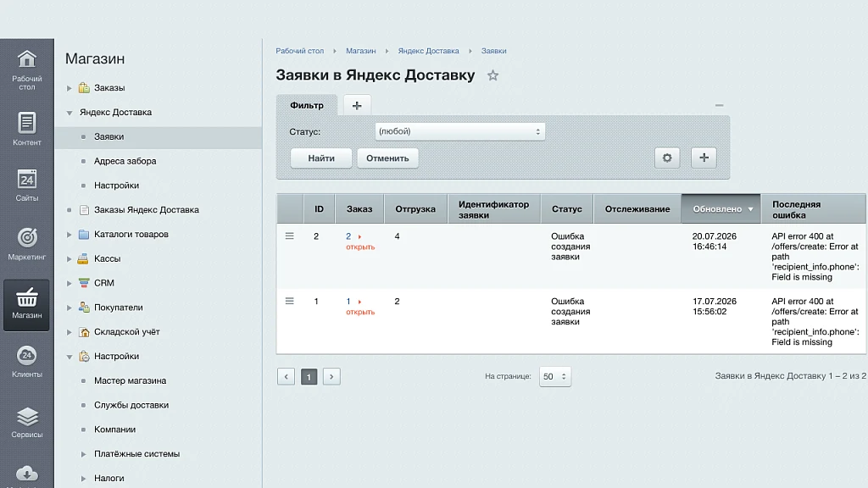Click the Покупатели people icon
This screenshot has height=488, width=868.
pyautogui.click(x=84, y=307)
